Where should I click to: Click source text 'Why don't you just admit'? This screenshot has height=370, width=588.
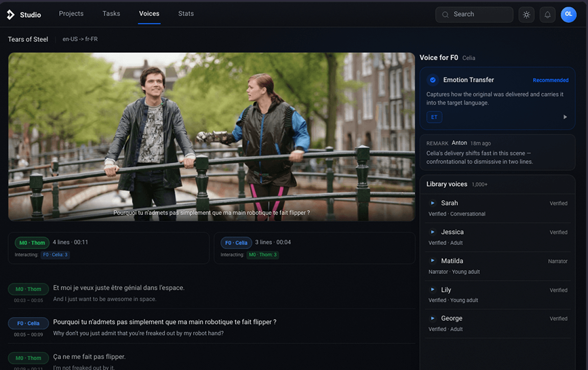click(138, 333)
